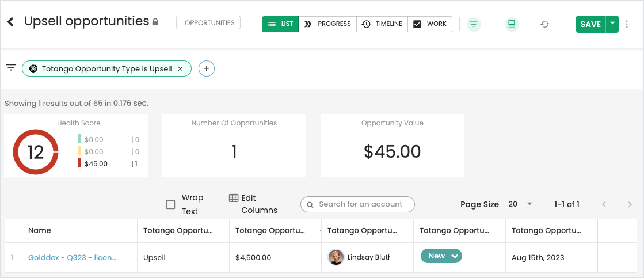The image size is (644, 278).
Task: Go to previous page arrow
Action: point(604,204)
